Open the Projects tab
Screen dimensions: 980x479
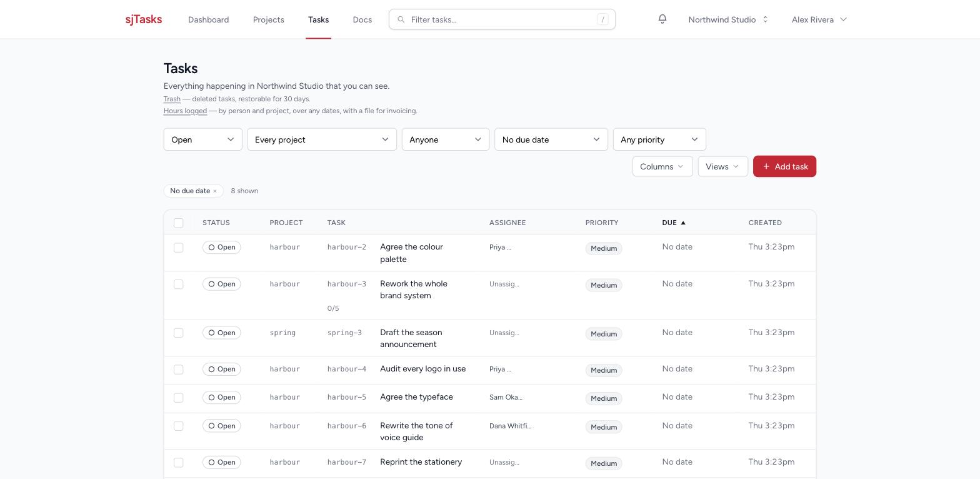pos(269,19)
